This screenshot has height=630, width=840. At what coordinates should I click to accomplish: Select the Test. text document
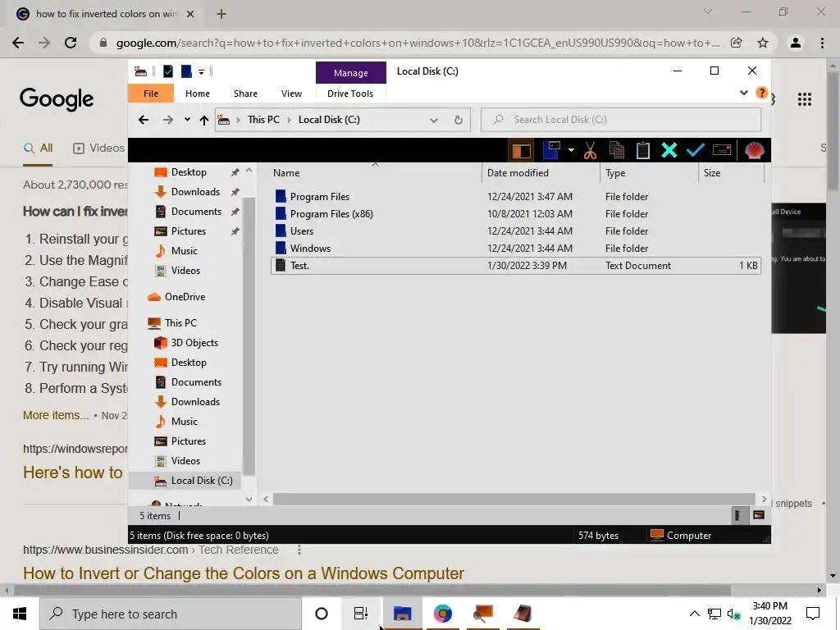coord(515,266)
